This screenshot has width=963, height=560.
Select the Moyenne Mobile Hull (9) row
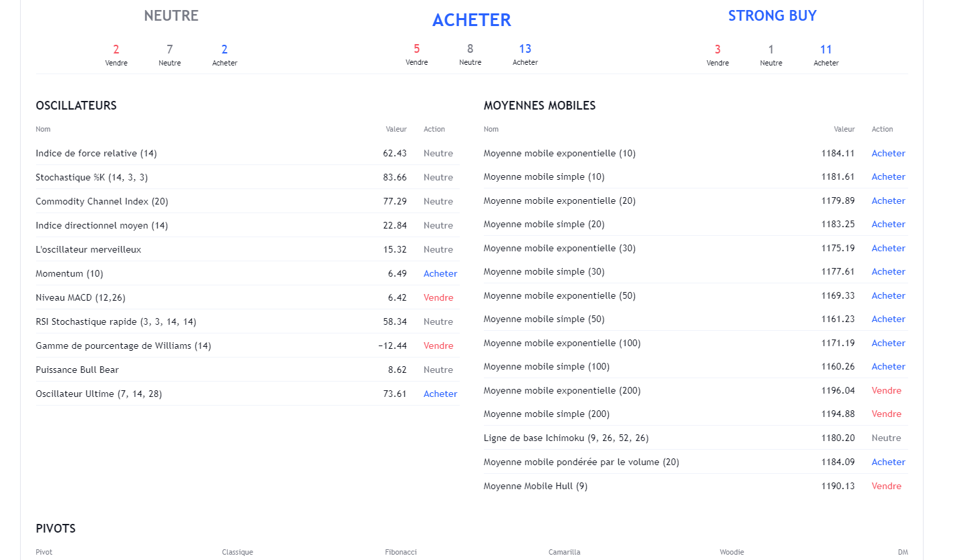(x=696, y=486)
